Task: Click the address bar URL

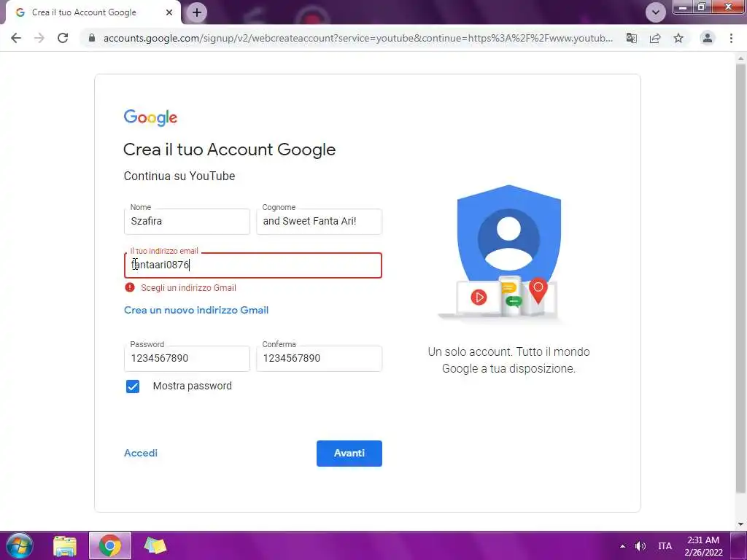Action: (357, 38)
